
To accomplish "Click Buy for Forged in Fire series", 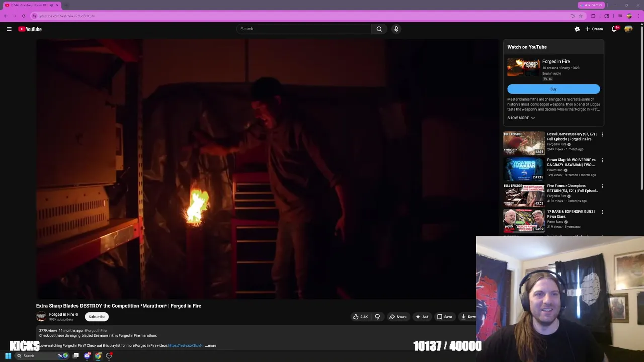I will tap(553, 89).
